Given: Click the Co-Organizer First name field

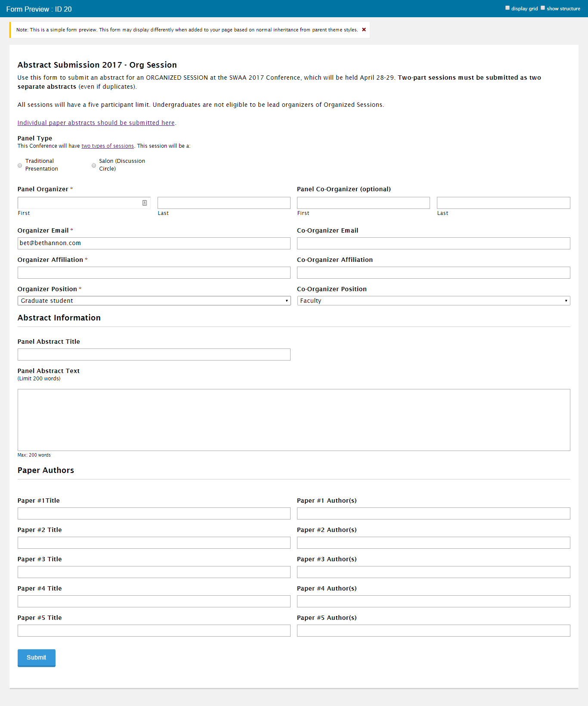Looking at the screenshot, I should point(363,203).
